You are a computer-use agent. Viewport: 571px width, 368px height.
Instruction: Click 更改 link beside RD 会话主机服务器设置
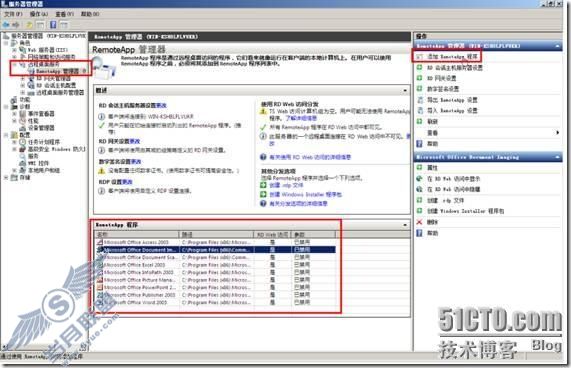[161, 106]
